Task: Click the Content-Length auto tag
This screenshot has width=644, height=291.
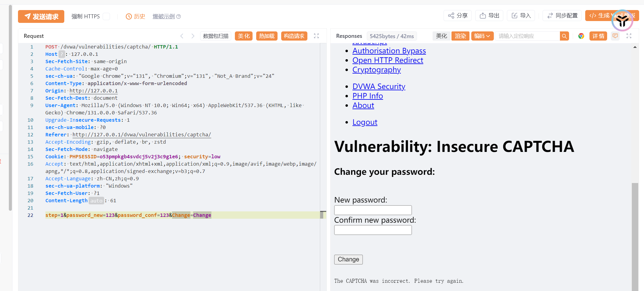Action: tap(96, 200)
